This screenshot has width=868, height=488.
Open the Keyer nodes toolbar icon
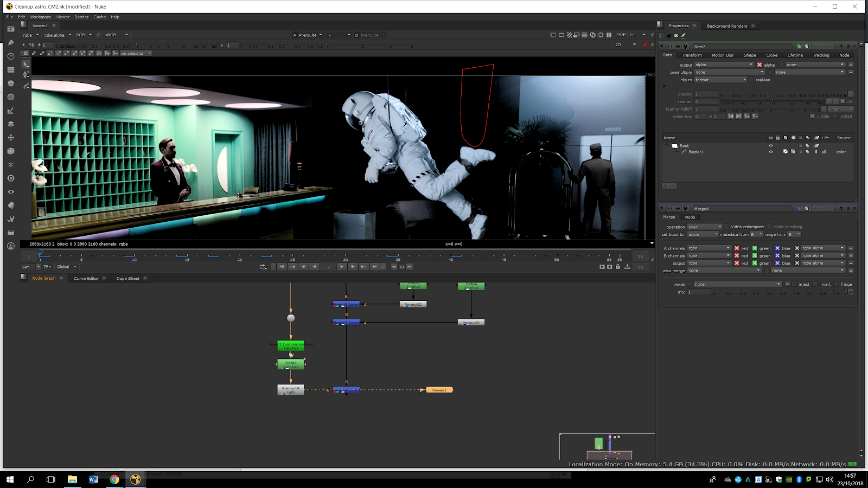pyautogui.click(x=10, y=111)
